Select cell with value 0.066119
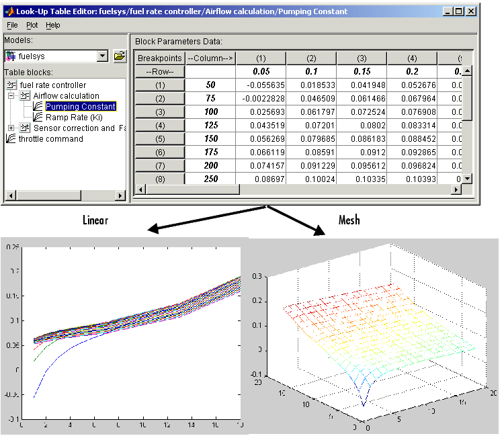Image resolution: width=504 pixels, height=438 pixels. 261,152
